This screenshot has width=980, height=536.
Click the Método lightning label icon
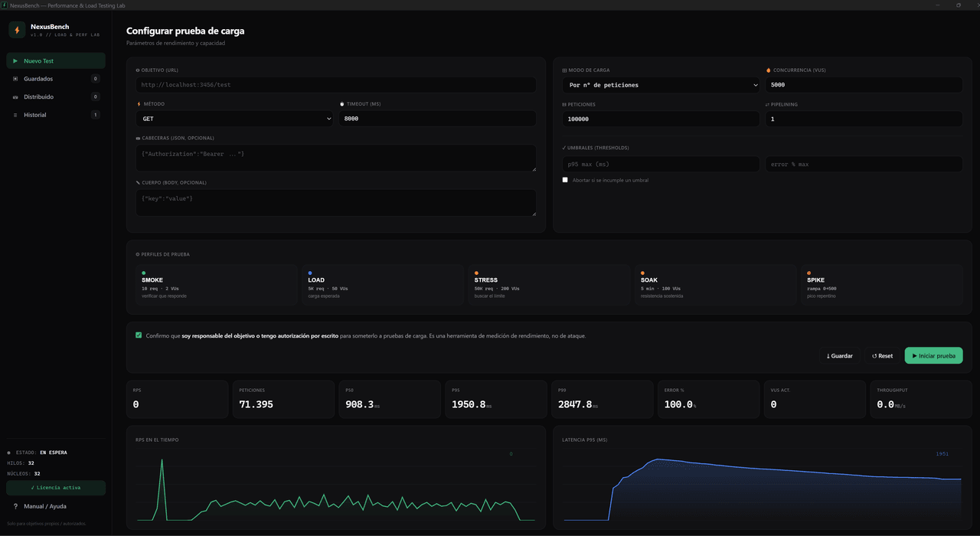coord(139,104)
